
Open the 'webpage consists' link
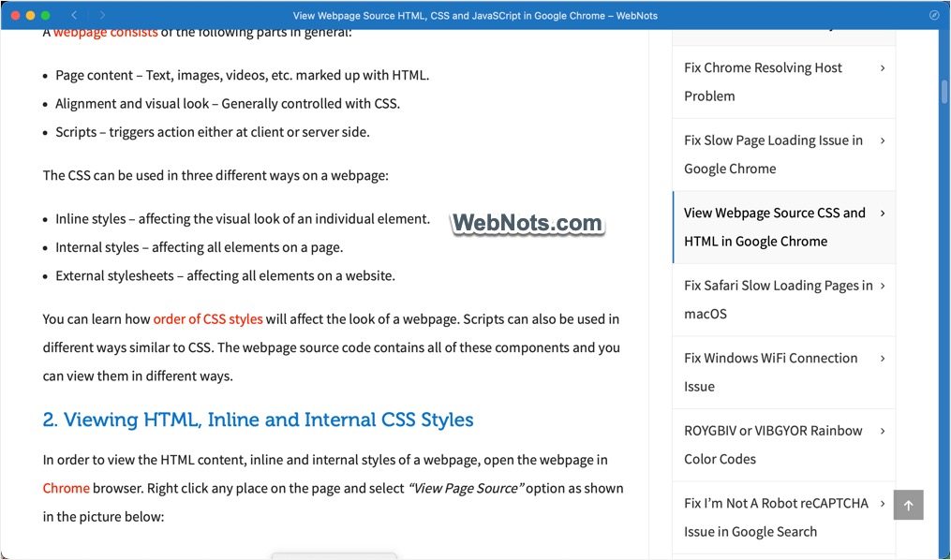click(105, 33)
